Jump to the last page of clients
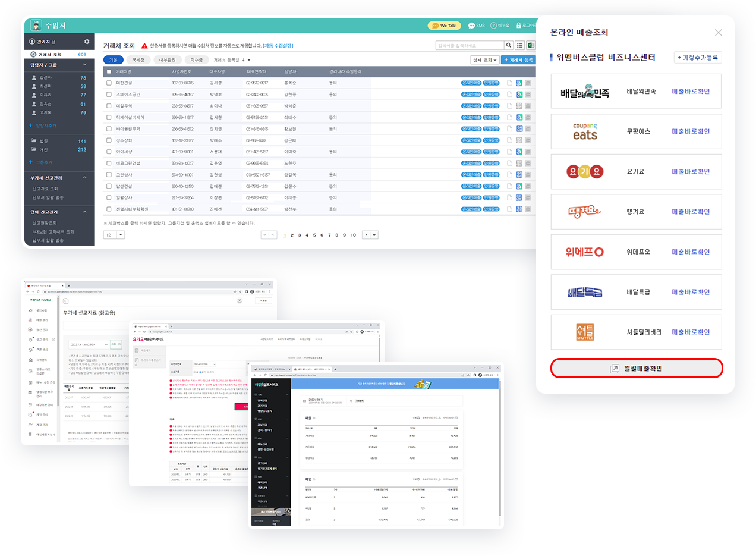 374,235
